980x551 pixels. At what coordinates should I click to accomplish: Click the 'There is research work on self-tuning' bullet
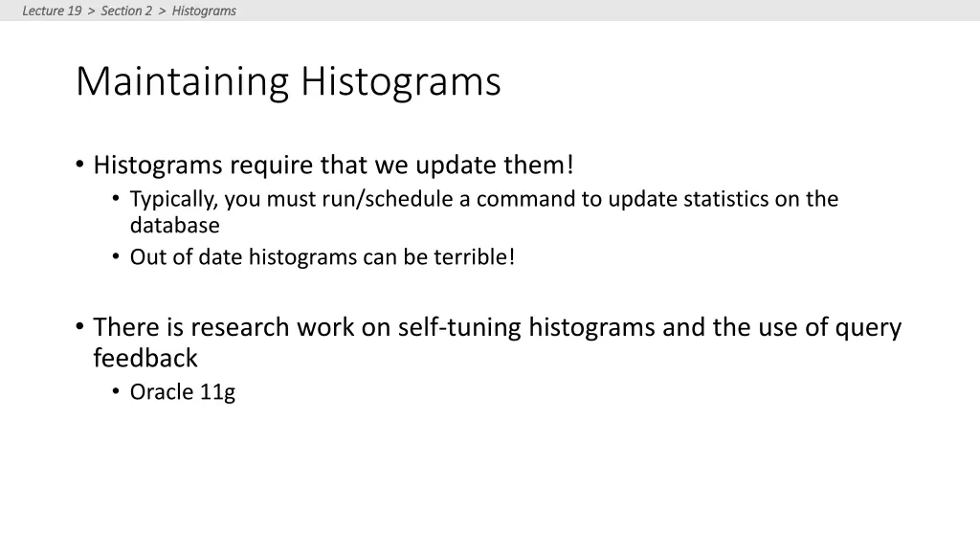pyautogui.click(x=497, y=342)
